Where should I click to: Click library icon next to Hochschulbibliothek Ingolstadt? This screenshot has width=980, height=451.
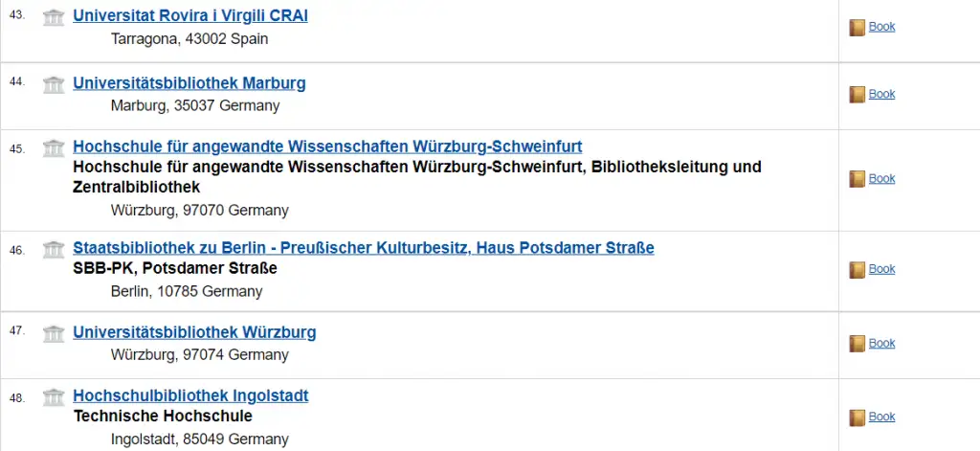pos(54,396)
